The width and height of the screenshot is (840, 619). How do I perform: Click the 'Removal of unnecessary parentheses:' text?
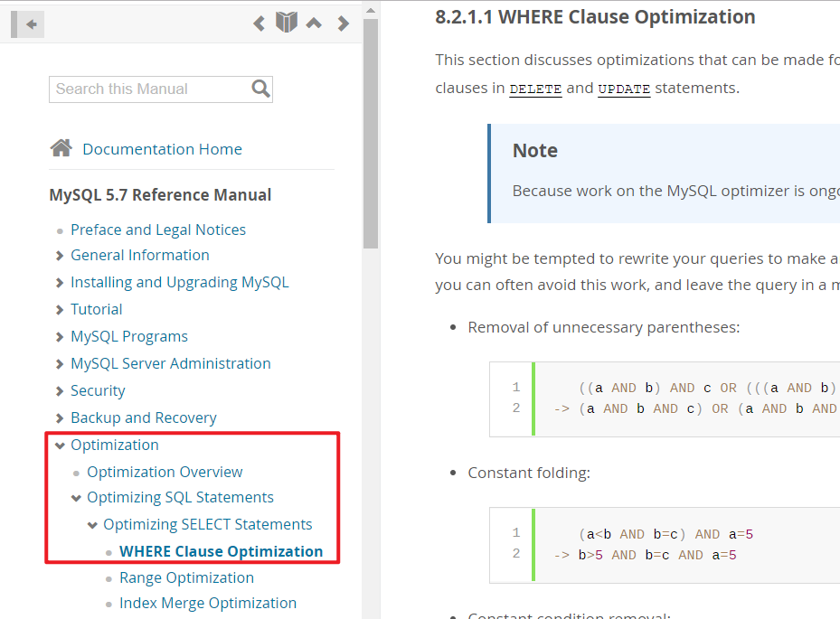point(604,327)
